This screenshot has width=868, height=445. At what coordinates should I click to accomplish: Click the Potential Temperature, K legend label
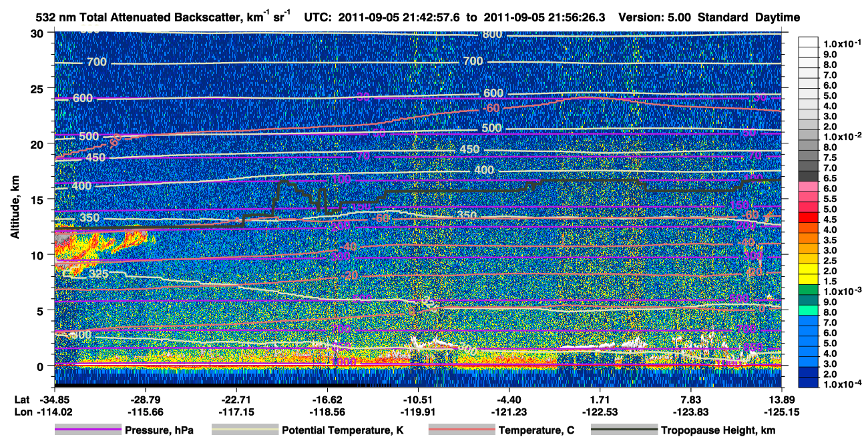pyautogui.click(x=343, y=430)
